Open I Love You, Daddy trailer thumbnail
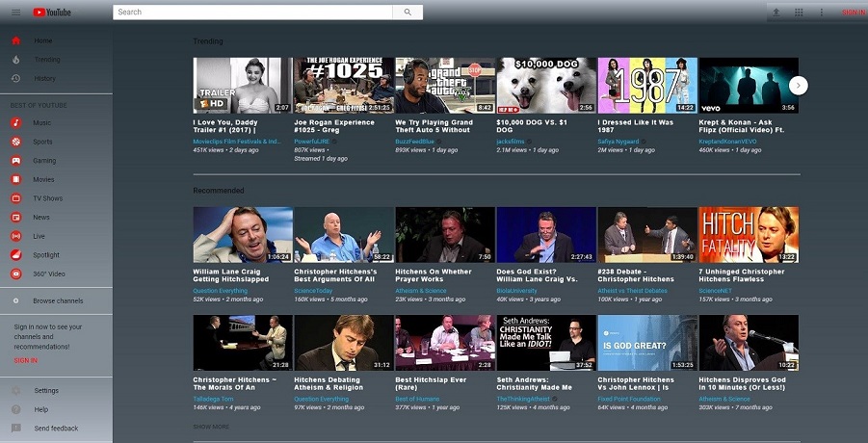This screenshot has height=443, width=868. [243, 85]
